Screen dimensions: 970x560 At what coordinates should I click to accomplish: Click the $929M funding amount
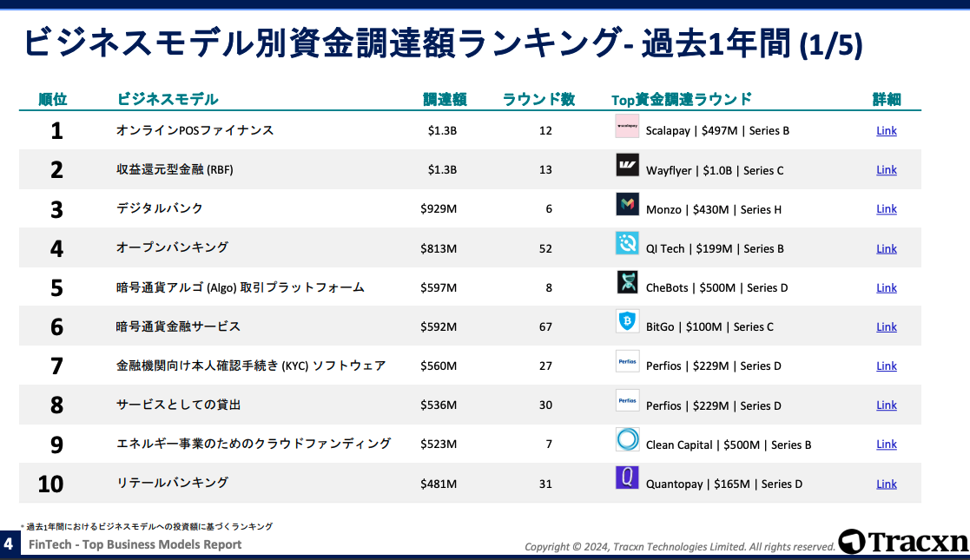[x=439, y=209]
